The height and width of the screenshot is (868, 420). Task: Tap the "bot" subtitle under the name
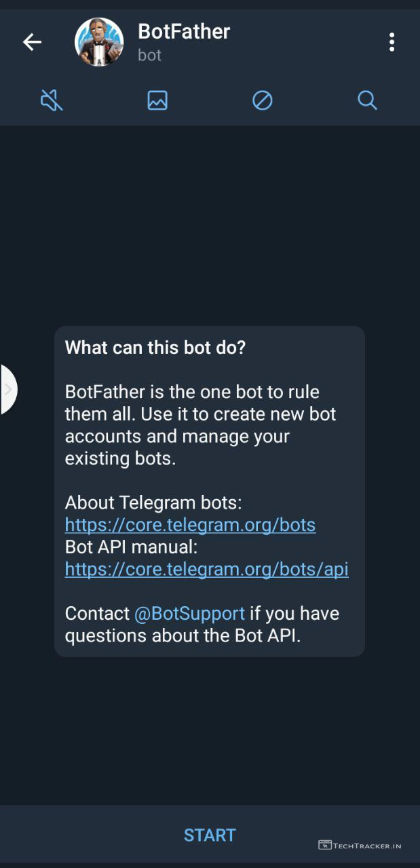[x=149, y=56]
